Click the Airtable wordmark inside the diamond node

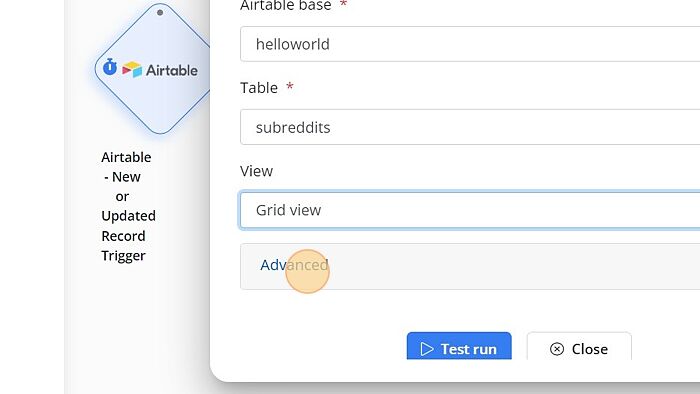[x=172, y=71]
